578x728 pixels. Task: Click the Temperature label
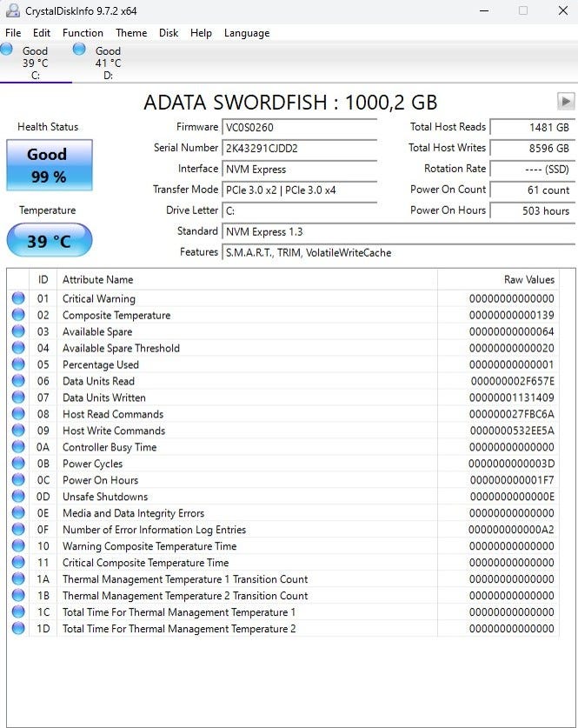47,210
